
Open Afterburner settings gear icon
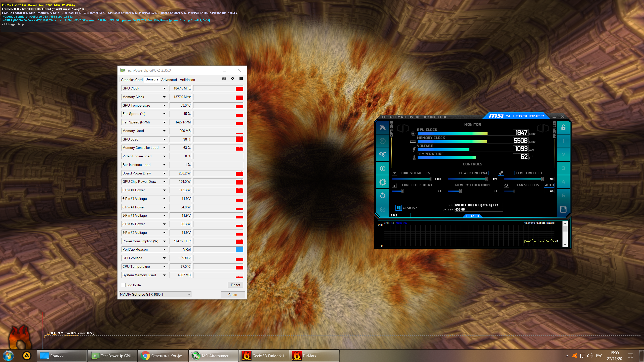pyautogui.click(x=382, y=182)
